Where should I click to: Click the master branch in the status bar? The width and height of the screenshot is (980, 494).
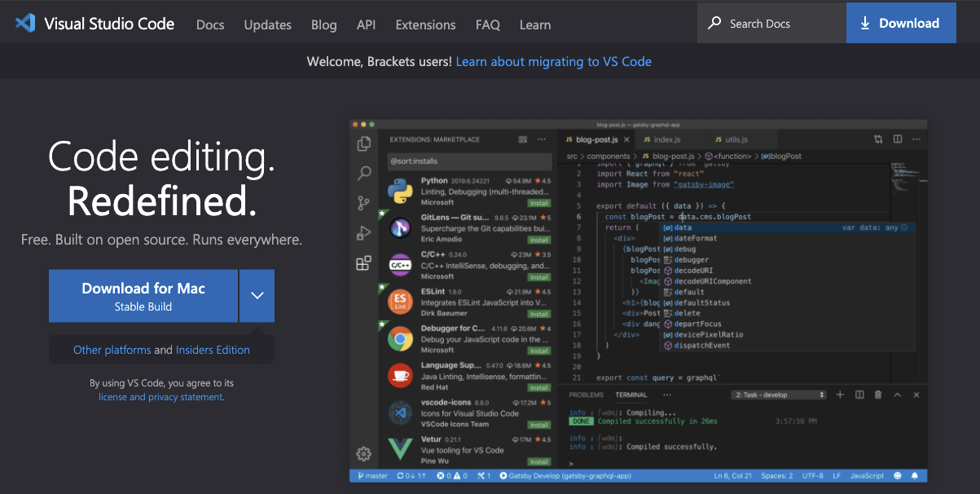(371, 475)
